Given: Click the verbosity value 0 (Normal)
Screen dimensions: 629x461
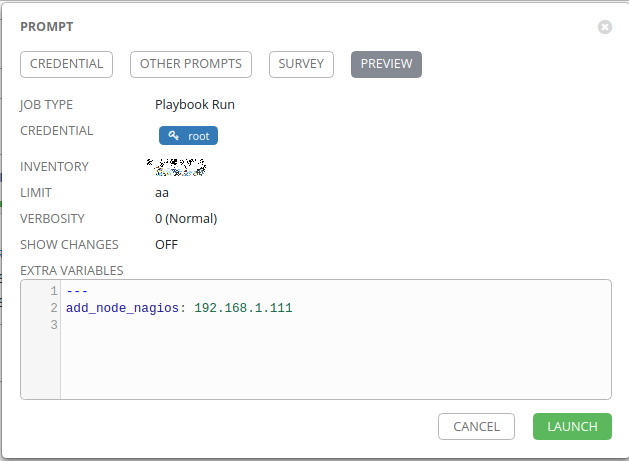Looking at the screenshot, I should [186, 219].
